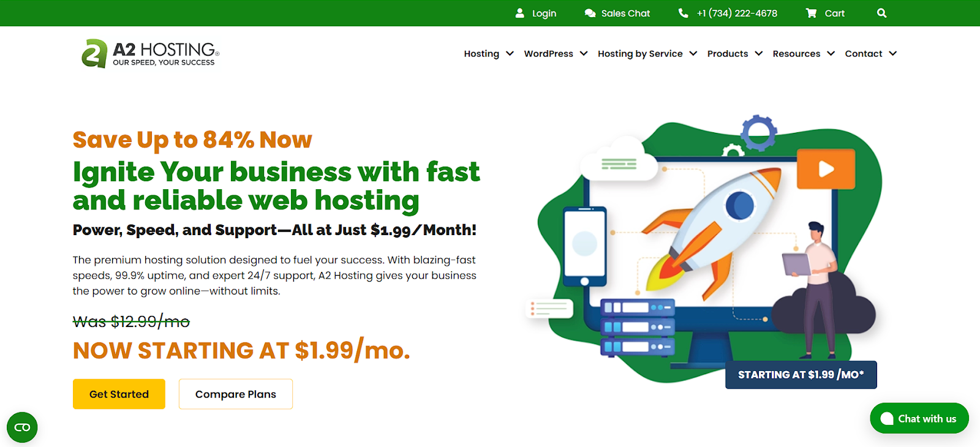The width and height of the screenshot is (980, 447).
Task: Expand the Hosting by Service chevron
Action: coord(693,53)
